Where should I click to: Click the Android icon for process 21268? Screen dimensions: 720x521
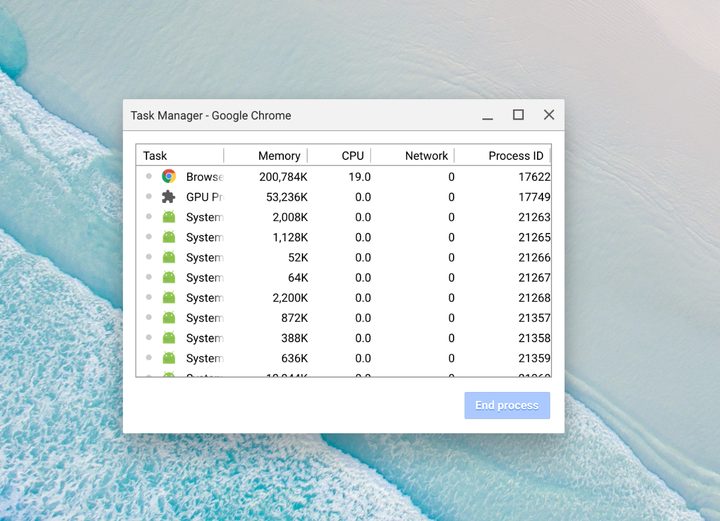coord(169,297)
